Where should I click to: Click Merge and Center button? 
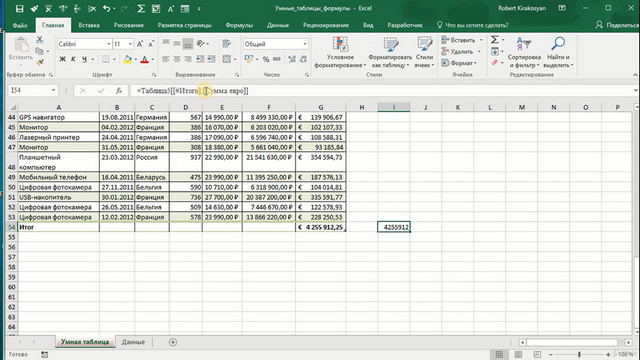point(227,59)
